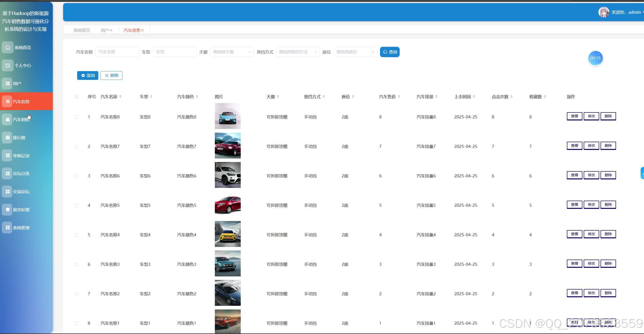Open the 座位 dropdown filter

click(x=355, y=52)
